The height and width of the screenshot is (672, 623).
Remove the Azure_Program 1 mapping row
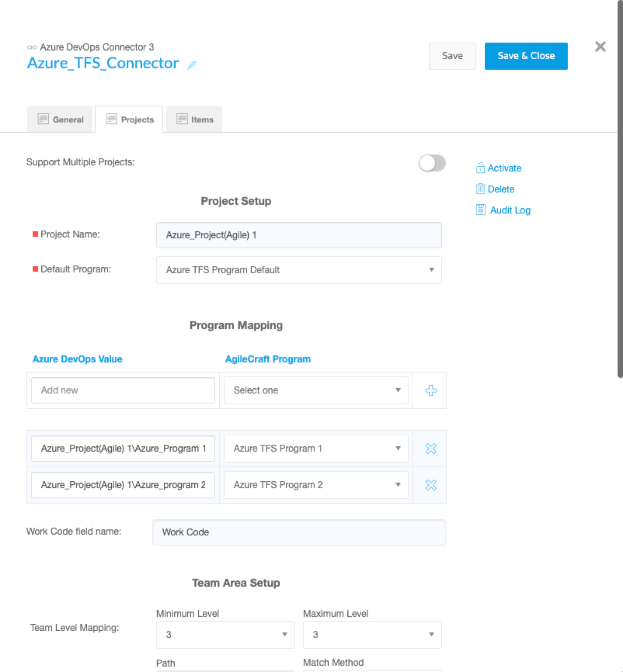click(431, 449)
